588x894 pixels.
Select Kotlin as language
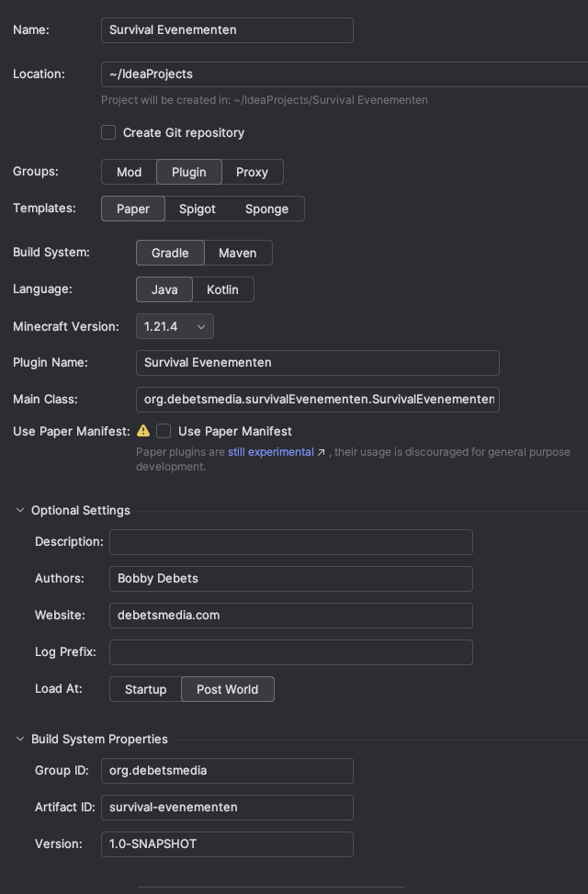coord(222,289)
